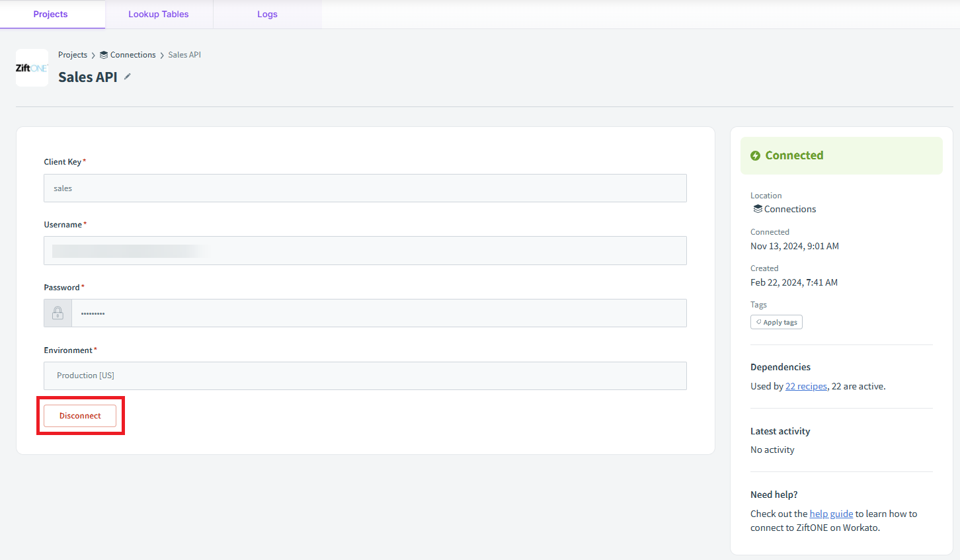Open the 22 recipes link
The height and width of the screenshot is (560, 960).
click(806, 386)
